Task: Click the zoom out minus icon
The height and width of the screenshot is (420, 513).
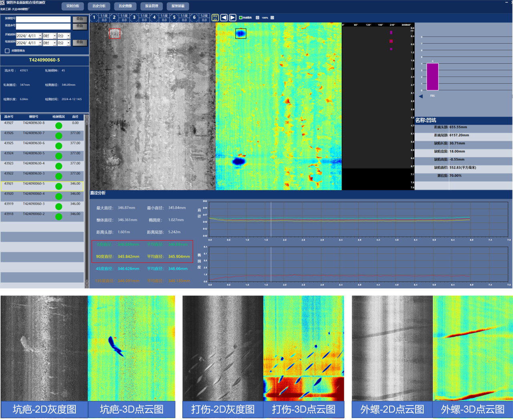Action: click(x=257, y=18)
